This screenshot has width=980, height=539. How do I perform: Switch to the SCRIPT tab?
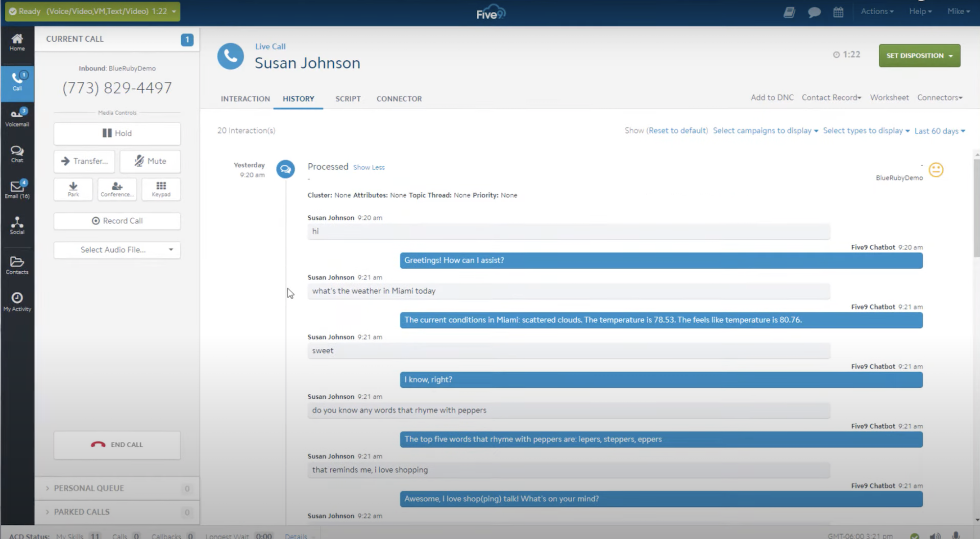point(348,98)
